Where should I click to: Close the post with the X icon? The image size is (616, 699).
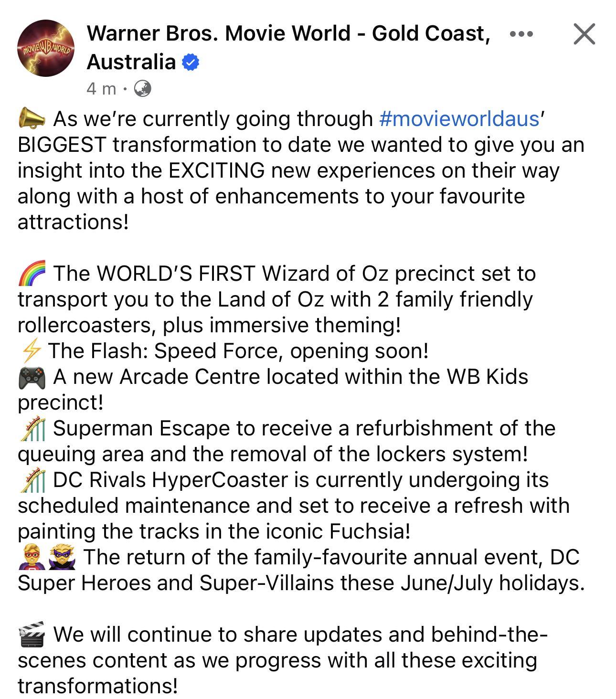pyautogui.click(x=584, y=34)
